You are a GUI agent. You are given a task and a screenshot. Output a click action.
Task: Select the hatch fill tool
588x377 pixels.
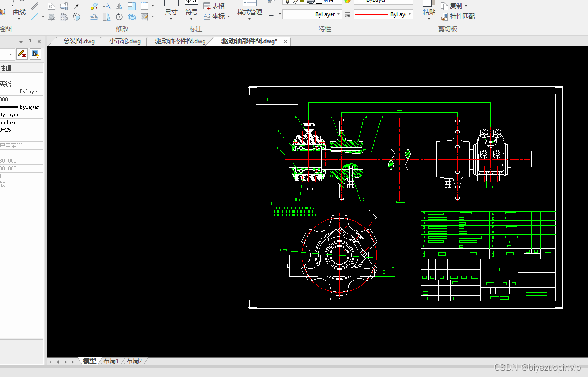coord(51,17)
